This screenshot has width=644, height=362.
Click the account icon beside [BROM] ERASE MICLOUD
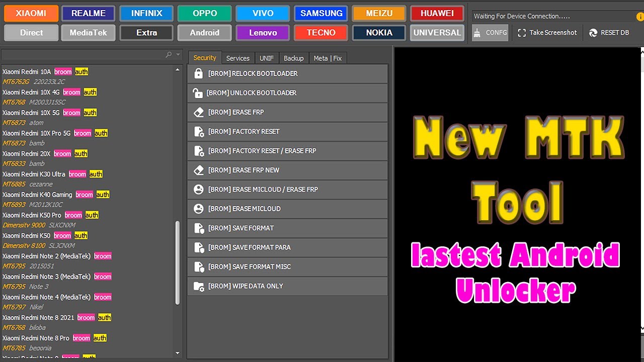(199, 209)
